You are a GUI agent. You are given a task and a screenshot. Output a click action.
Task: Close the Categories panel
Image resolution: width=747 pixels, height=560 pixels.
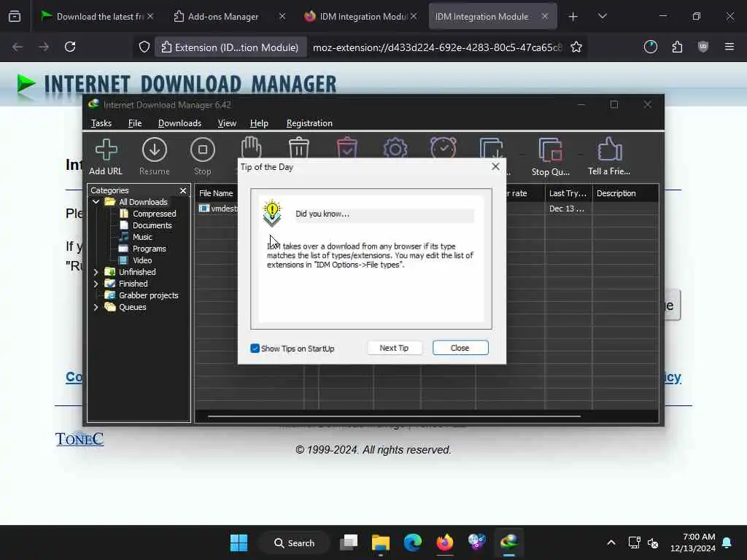pyautogui.click(x=183, y=190)
